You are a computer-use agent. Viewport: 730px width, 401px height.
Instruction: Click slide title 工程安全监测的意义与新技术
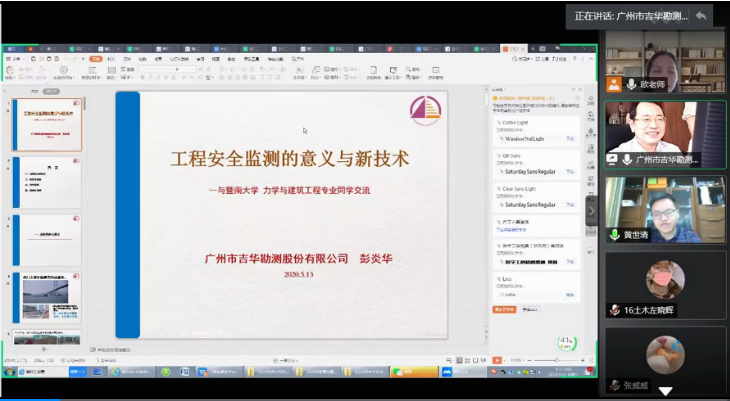pyautogui.click(x=290, y=159)
